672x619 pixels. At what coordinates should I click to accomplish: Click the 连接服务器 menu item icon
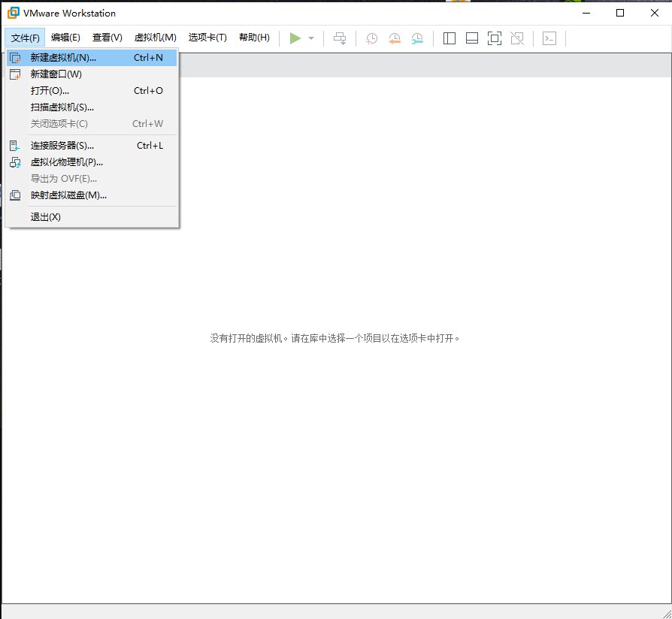point(15,146)
